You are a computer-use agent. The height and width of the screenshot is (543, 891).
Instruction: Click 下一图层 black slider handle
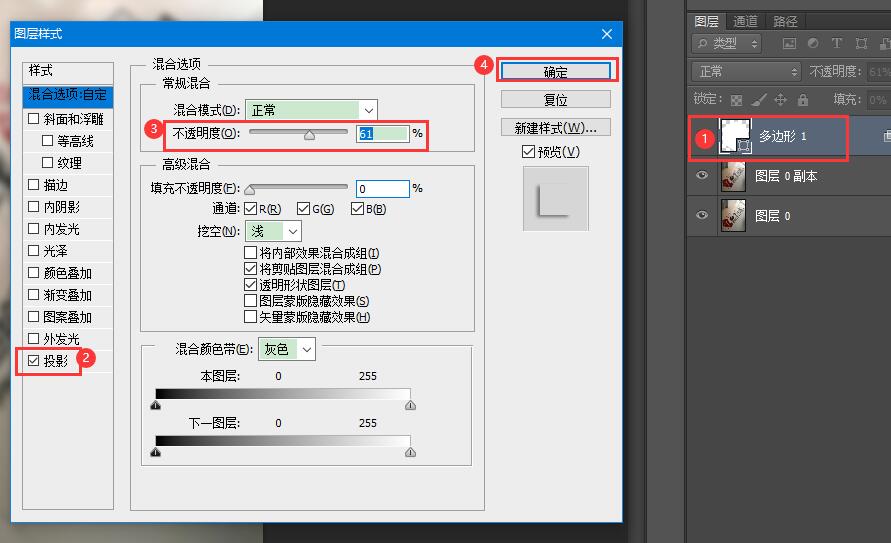[x=156, y=452]
